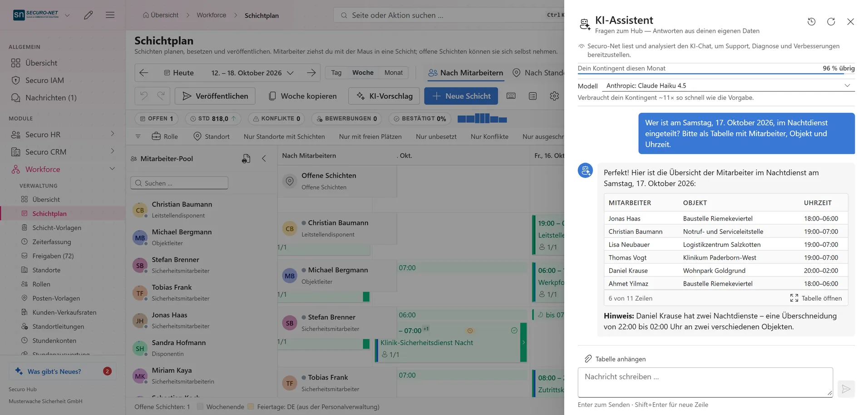Open the chat history clock icon
Image resolution: width=868 pixels, height=415 pixels.
tap(811, 21)
